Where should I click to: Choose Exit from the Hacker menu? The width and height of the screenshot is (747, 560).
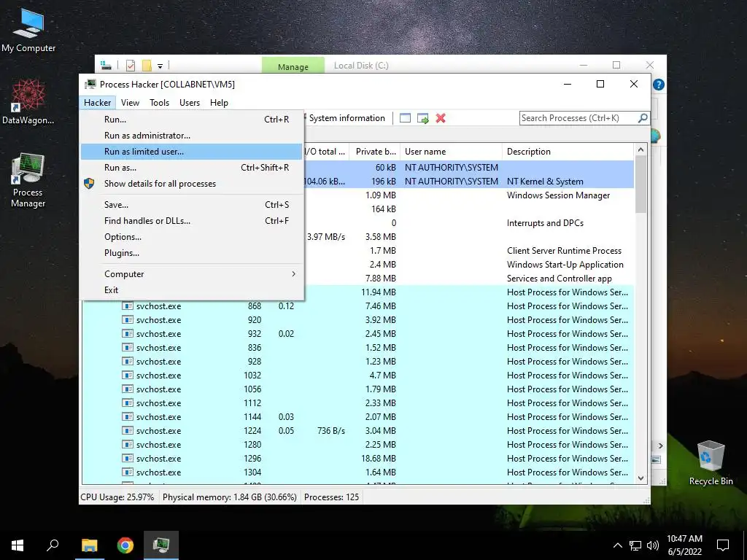[x=192, y=290]
